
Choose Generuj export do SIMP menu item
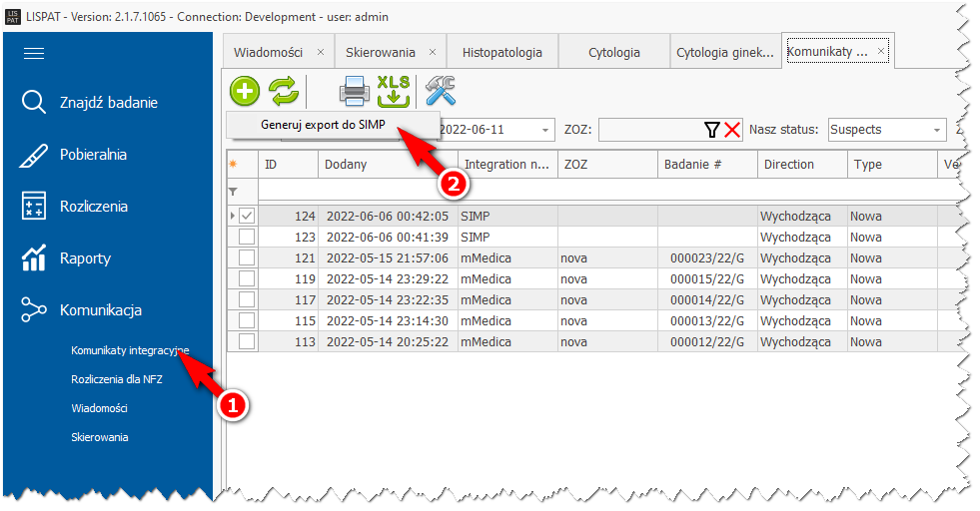pyautogui.click(x=329, y=126)
